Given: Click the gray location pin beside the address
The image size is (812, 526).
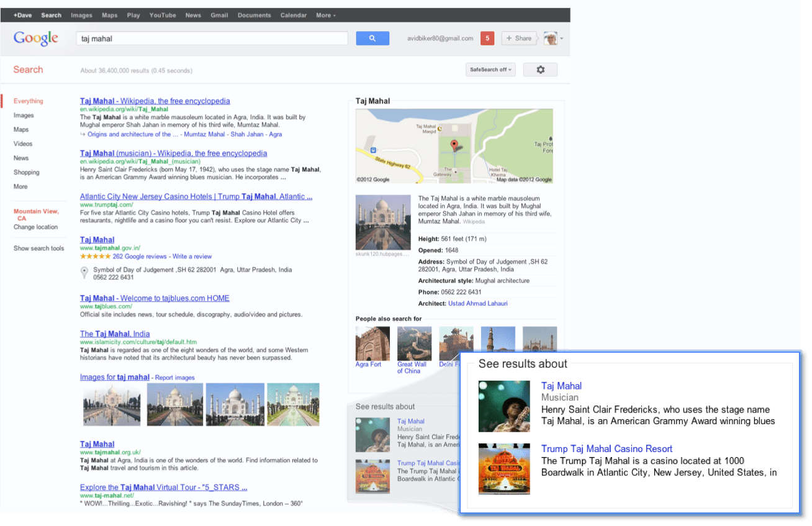Looking at the screenshot, I should click(84, 273).
